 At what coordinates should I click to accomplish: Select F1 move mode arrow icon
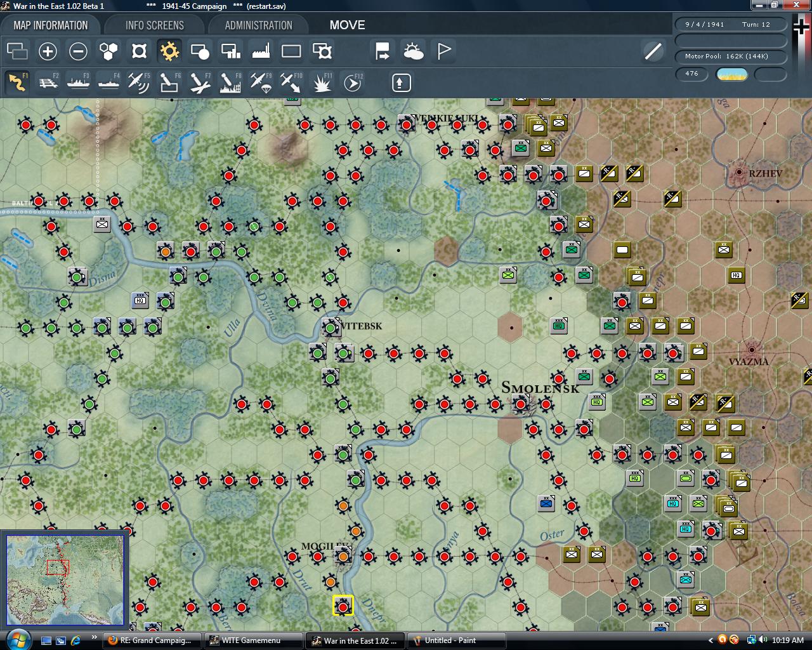tap(17, 83)
